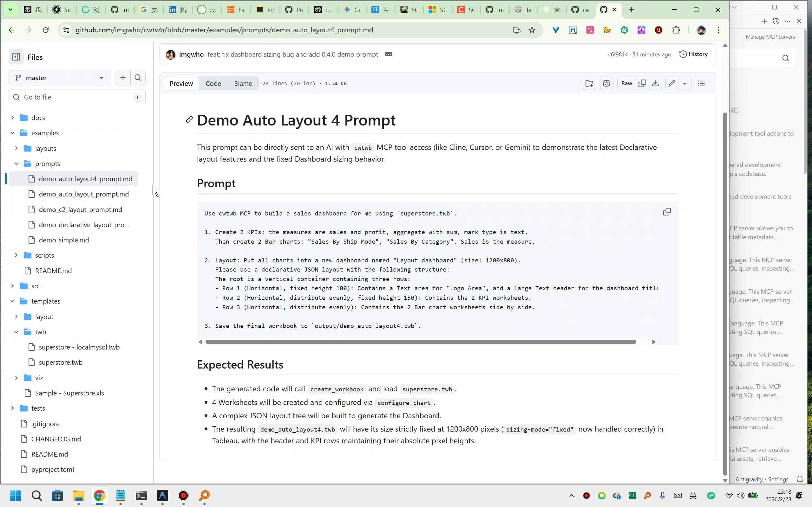
Task: Expand commit message ellipsis
Action: tap(388, 54)
